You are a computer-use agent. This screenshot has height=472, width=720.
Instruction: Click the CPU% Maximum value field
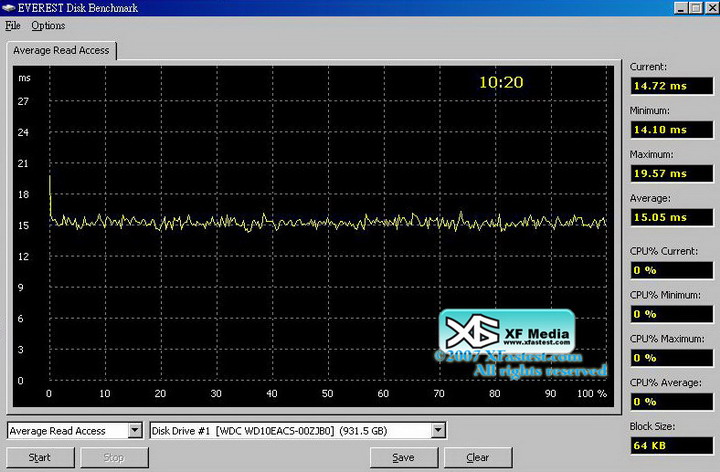(x=672, y=358)
